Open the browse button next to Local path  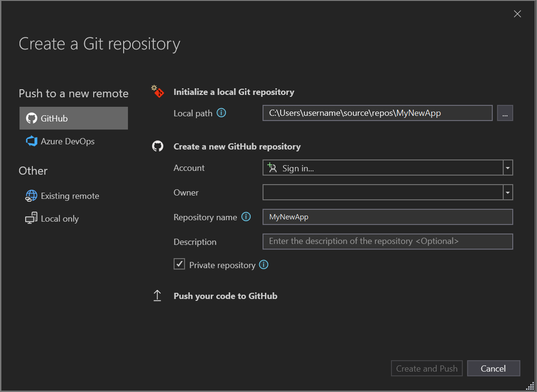505,113
